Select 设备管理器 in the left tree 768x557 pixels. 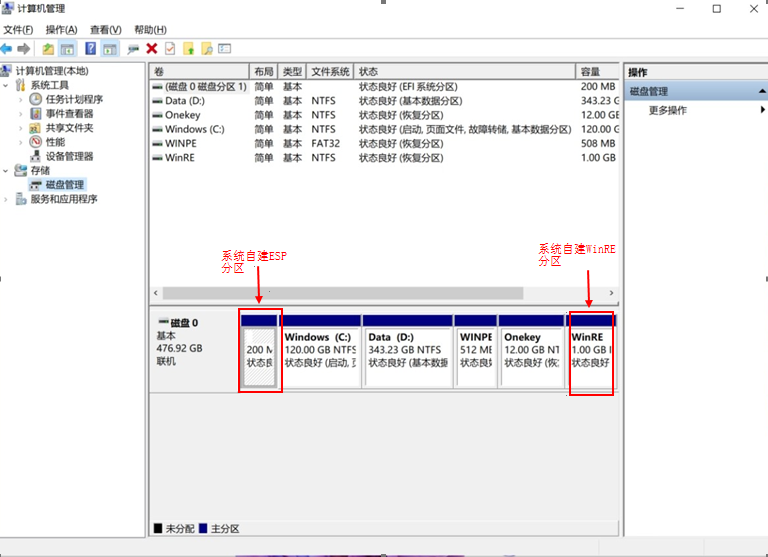tap(69, 157)
